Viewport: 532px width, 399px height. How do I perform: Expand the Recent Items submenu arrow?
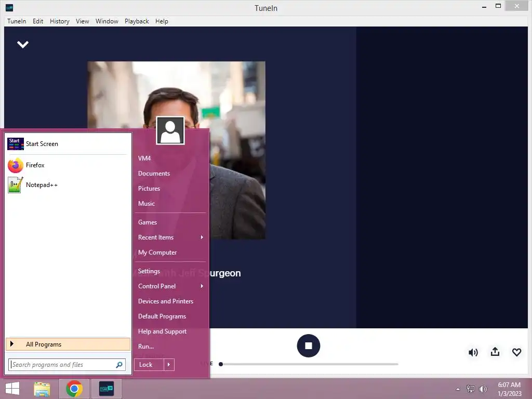point(202,237)
